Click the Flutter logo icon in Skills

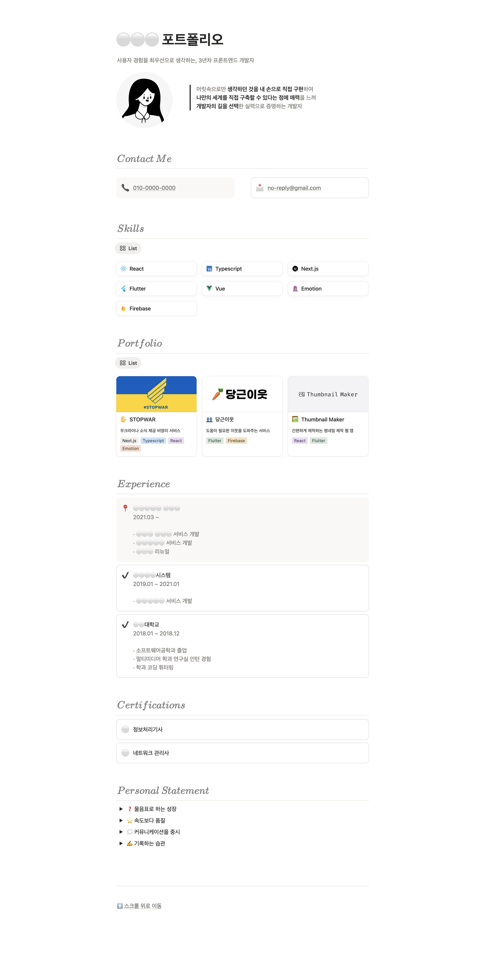(x=123, y=289)
